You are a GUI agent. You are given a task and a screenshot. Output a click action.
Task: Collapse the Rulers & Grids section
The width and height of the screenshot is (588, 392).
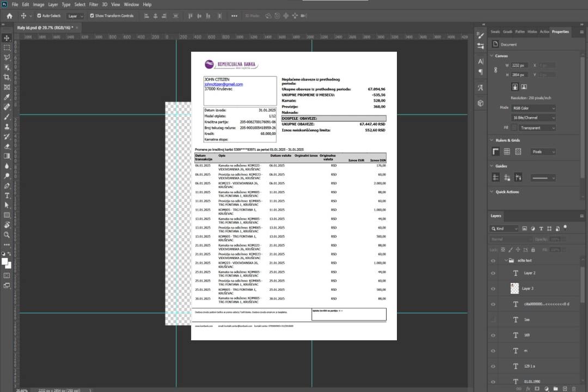(492, 140)
